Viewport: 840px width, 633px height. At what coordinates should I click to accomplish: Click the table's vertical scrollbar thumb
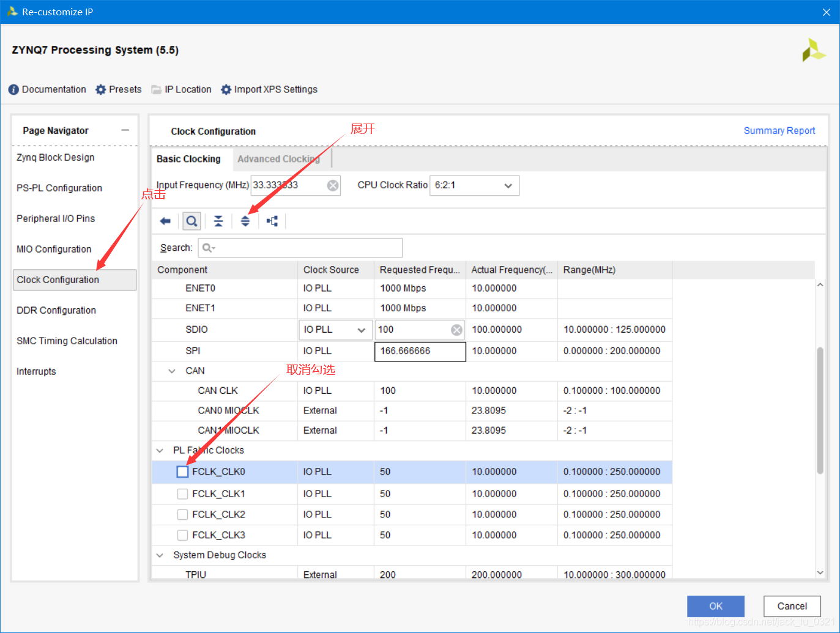tap(820, 410)
